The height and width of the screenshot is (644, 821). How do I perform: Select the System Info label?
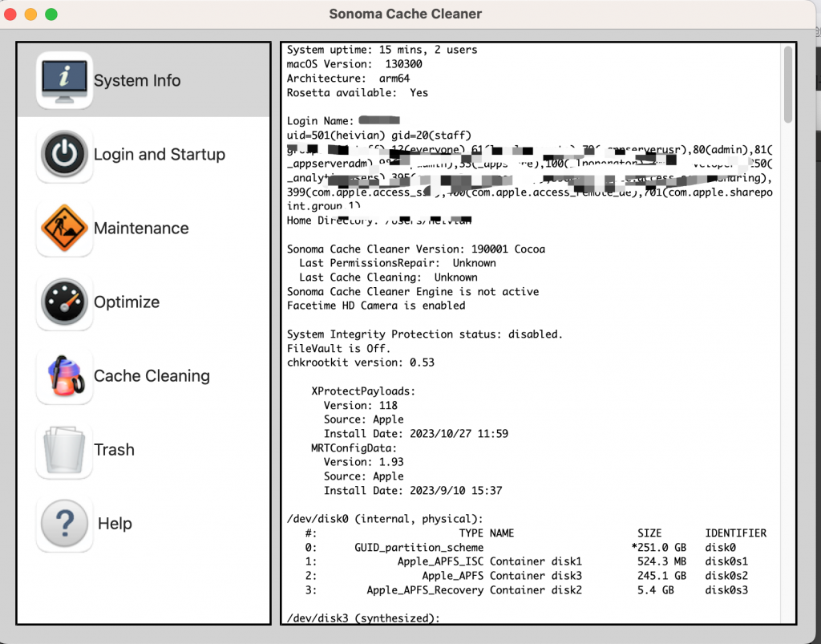(x=136, y=80)
